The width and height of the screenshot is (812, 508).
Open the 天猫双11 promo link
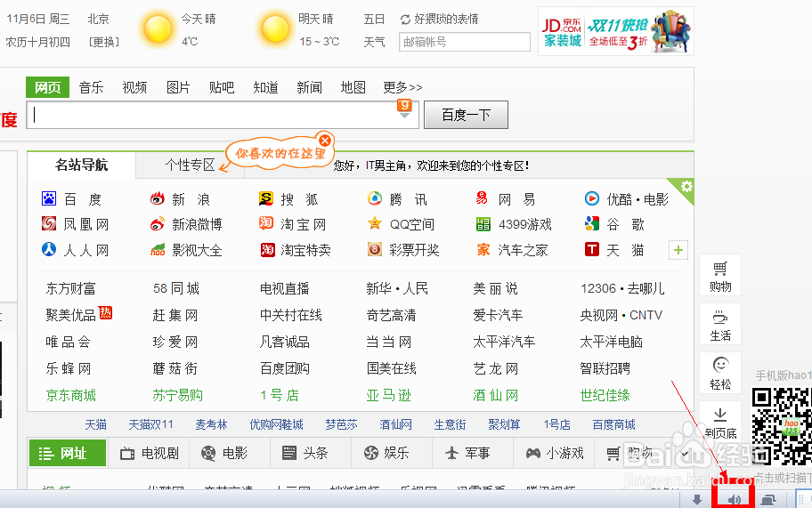click(x=150, y=424)
